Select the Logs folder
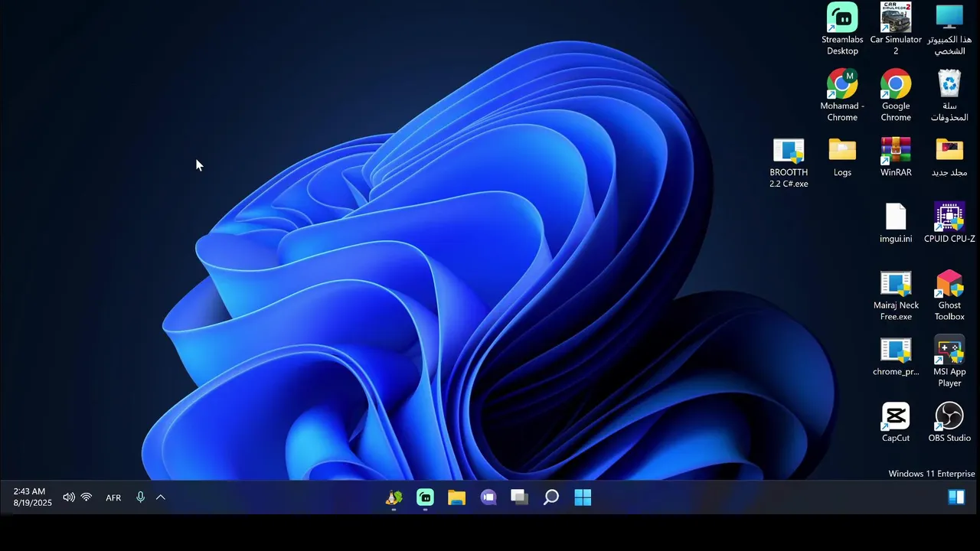 click(x=842, y=157)
